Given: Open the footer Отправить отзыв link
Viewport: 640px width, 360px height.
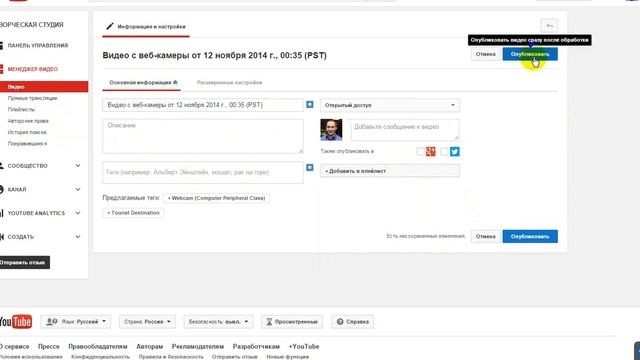Looking at the screenshot, I should 235,357.
